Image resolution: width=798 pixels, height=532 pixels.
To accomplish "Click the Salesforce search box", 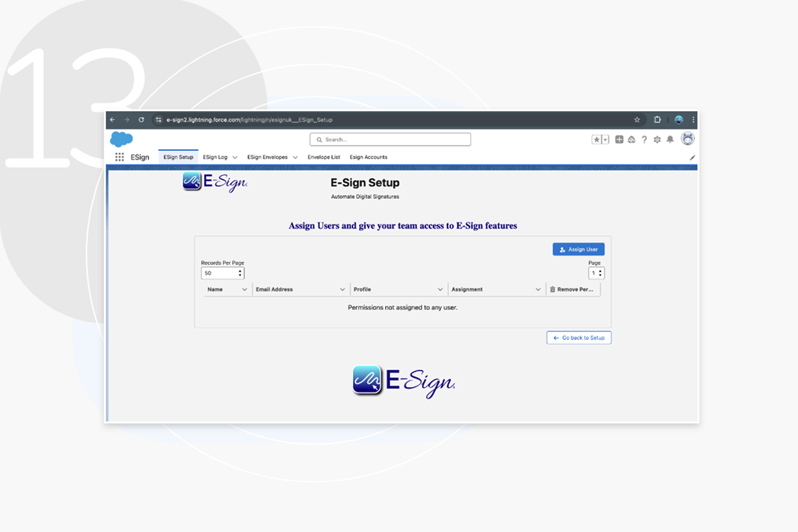I will (390, 140).
